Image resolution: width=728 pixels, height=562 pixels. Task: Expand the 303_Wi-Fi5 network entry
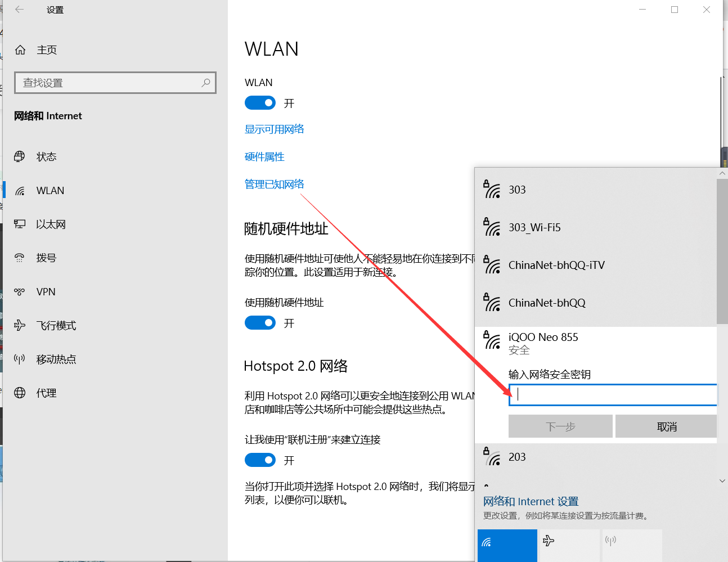point(534,227)
